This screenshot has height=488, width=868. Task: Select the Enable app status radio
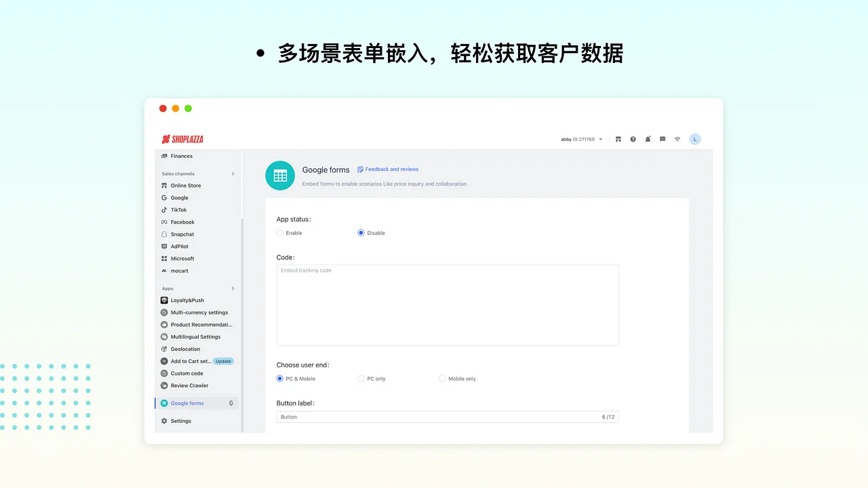(280, 233)
